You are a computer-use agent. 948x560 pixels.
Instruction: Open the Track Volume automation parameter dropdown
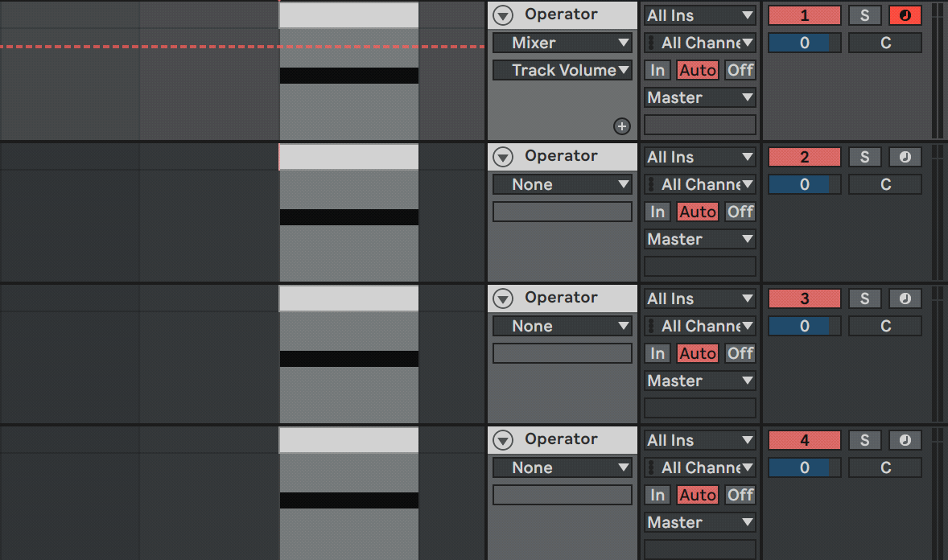563,70
